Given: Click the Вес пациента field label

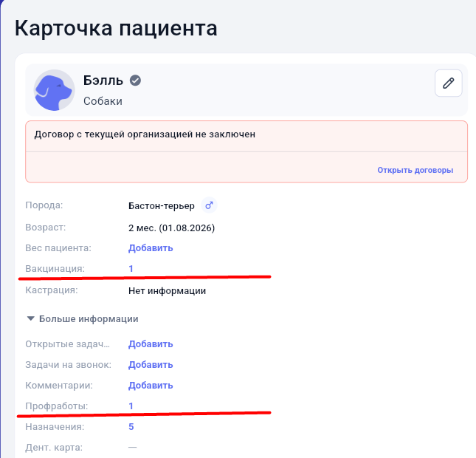Looking at the screenshot, I should click(x=58, y=248).
